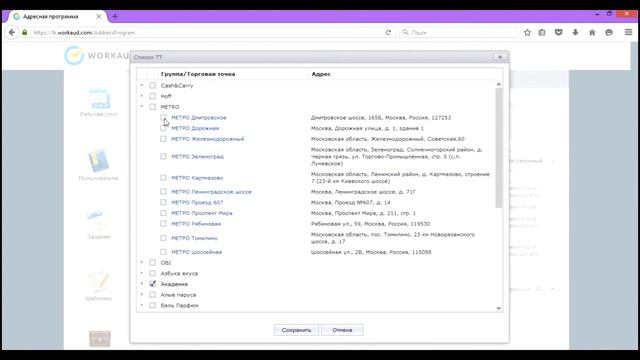Tick the МЕТРО Шоссейная checkbox

[163, 252]
